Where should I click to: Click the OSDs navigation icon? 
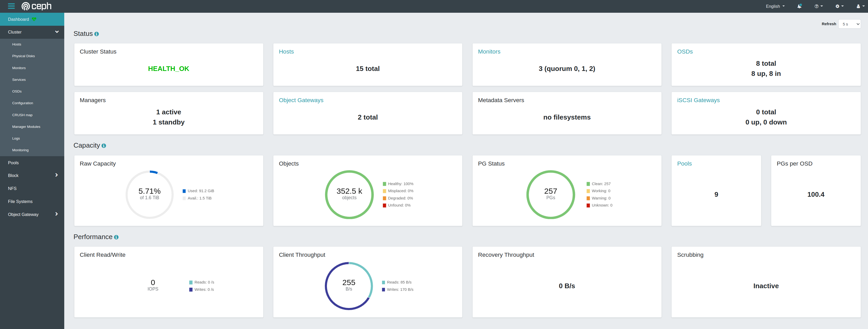click(16, 91)
